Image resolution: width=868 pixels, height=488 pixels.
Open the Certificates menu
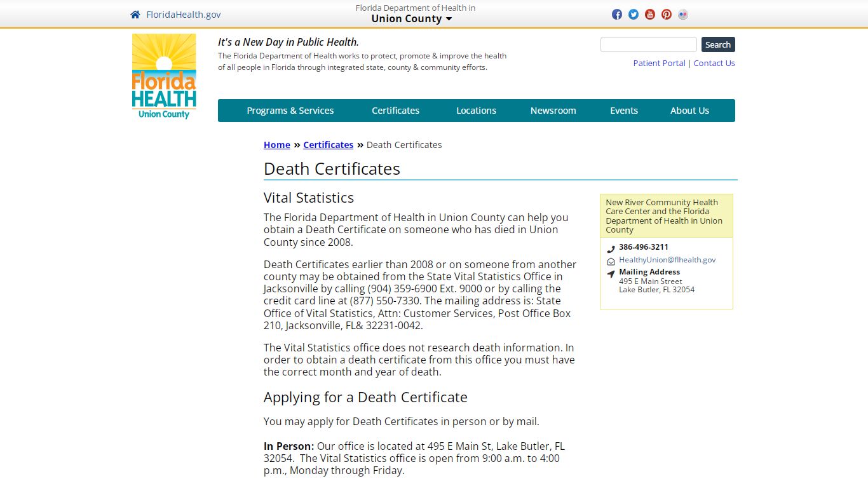(395, 111)
